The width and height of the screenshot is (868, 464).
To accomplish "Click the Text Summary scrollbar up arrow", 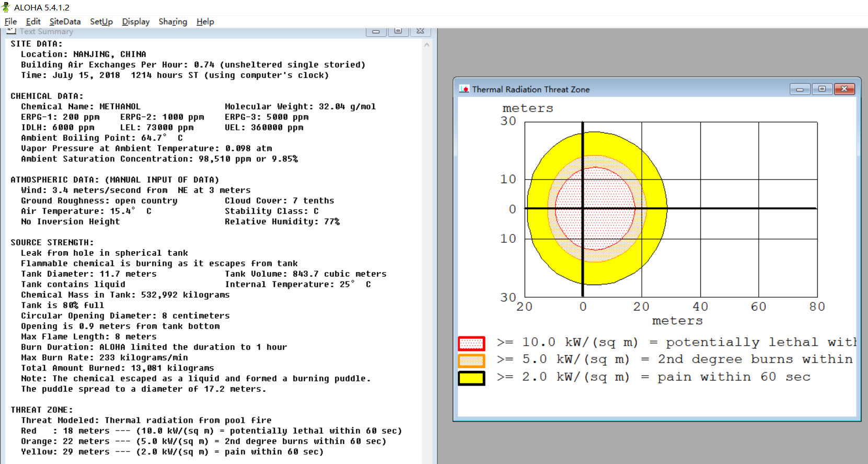I will [x=427, y=45].
